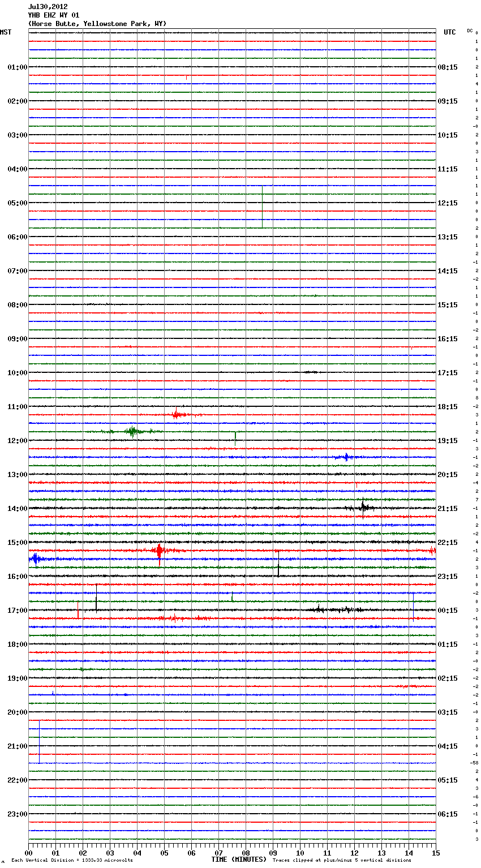Click the Horse Butte, Yellowstone Park location text
This screenshot has height=868, width=481.
(97, 24)
